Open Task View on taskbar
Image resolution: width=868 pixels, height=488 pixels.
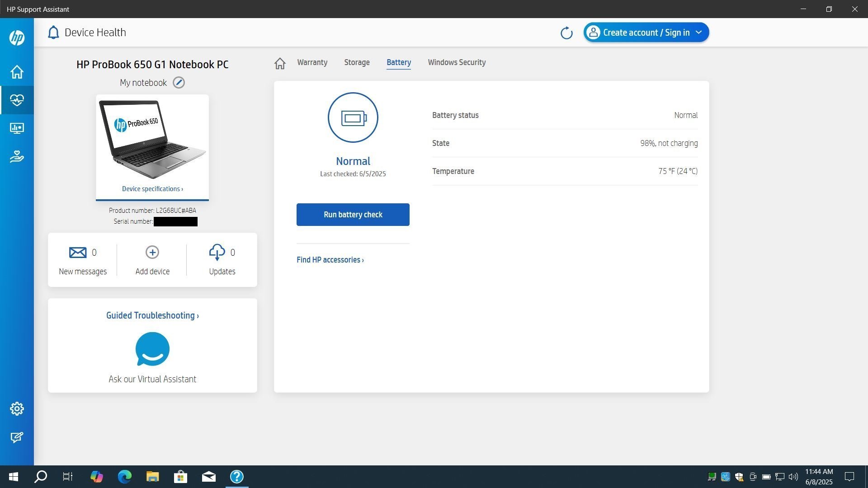(68, 477)
